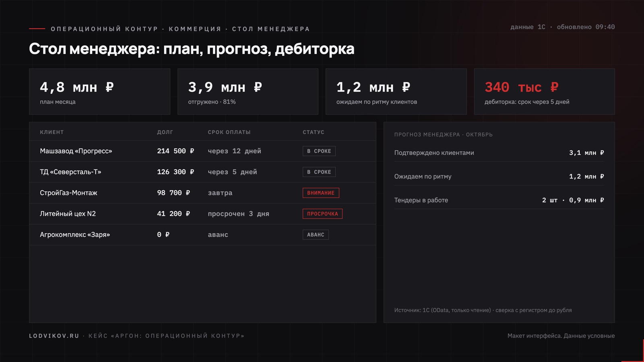Sort by the «СРОК ОПЛАТЫ» column header
The image size is (644, 362).
pos(229,132)
